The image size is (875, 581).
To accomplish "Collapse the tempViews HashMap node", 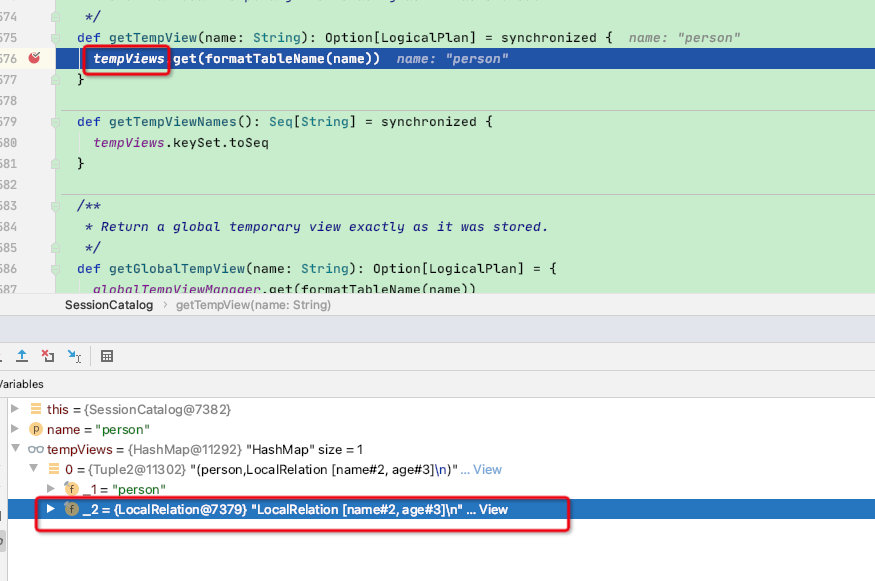I will (x=16, y=449).
